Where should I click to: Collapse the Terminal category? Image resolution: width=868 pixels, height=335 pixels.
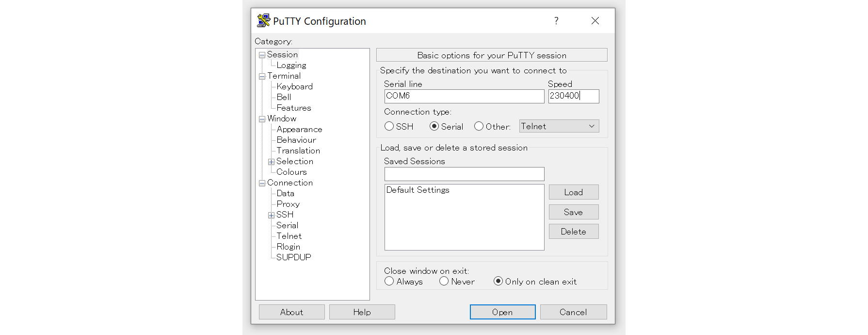(262, 76)
